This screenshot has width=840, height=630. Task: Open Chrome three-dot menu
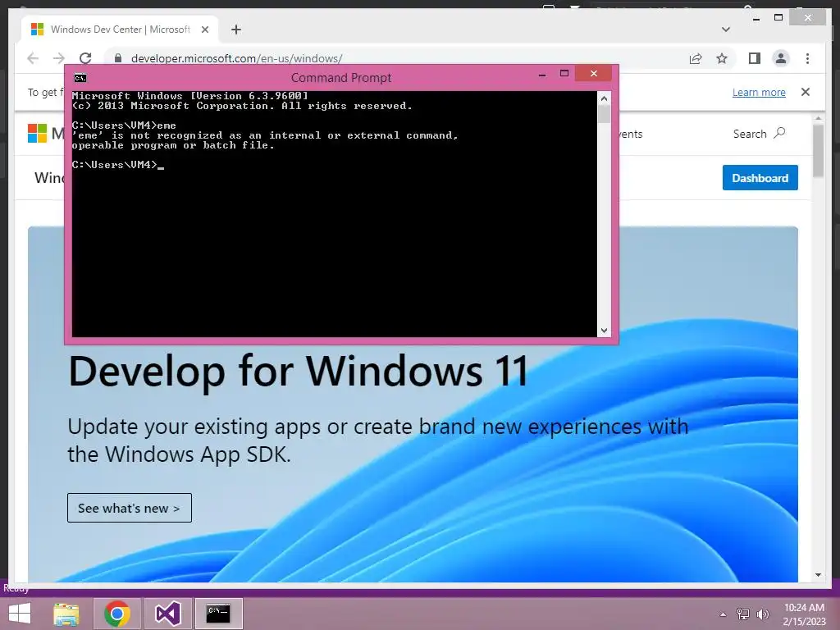807,58
